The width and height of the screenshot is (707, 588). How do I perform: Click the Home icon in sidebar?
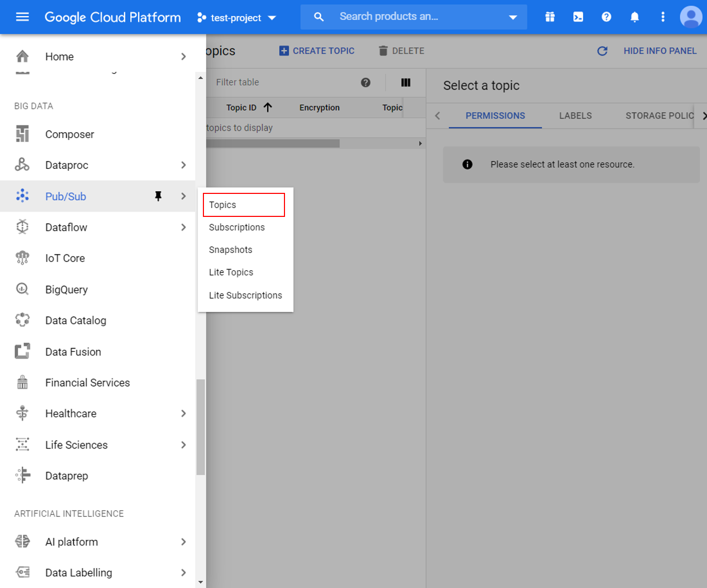22,56
